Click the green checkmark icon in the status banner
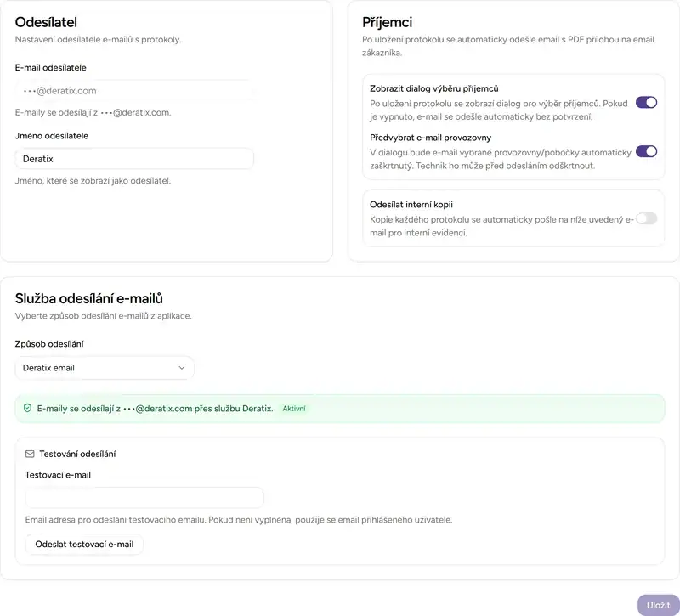Viewport: 680px width, 616px height. 28,408
